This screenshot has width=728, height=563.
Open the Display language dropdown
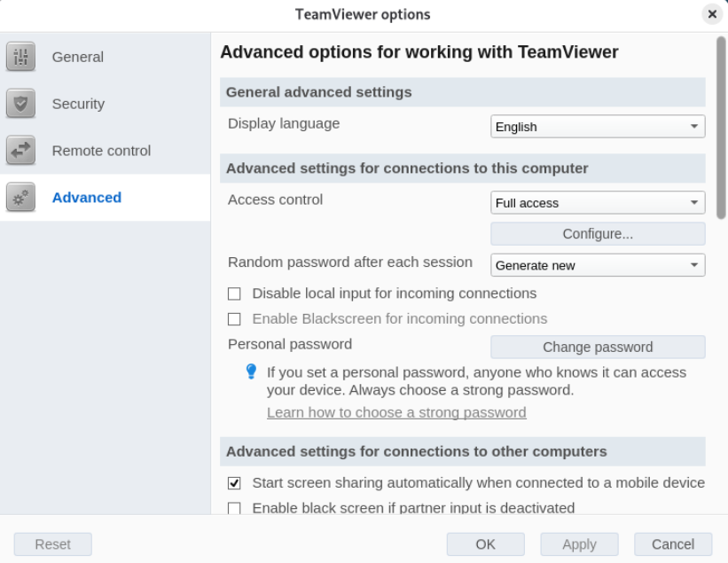598,127
